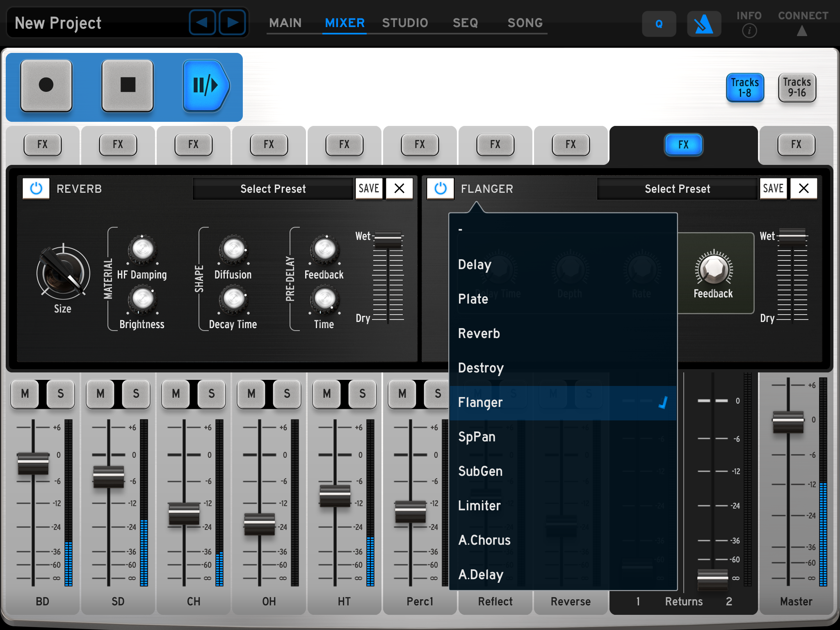Choose A.Delay from effect list
The image size is (840, 630).
563,575
